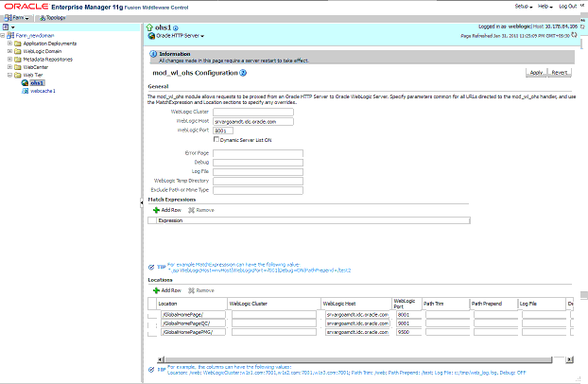Click the /GlobalHomePage/ location field
The image size is (588, 384).
click(193, 315)
